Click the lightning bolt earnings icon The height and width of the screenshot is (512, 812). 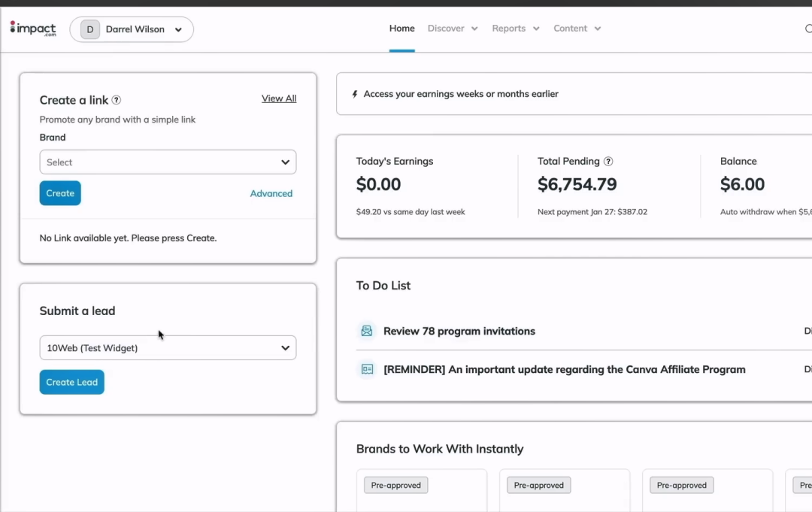point(355,94)
